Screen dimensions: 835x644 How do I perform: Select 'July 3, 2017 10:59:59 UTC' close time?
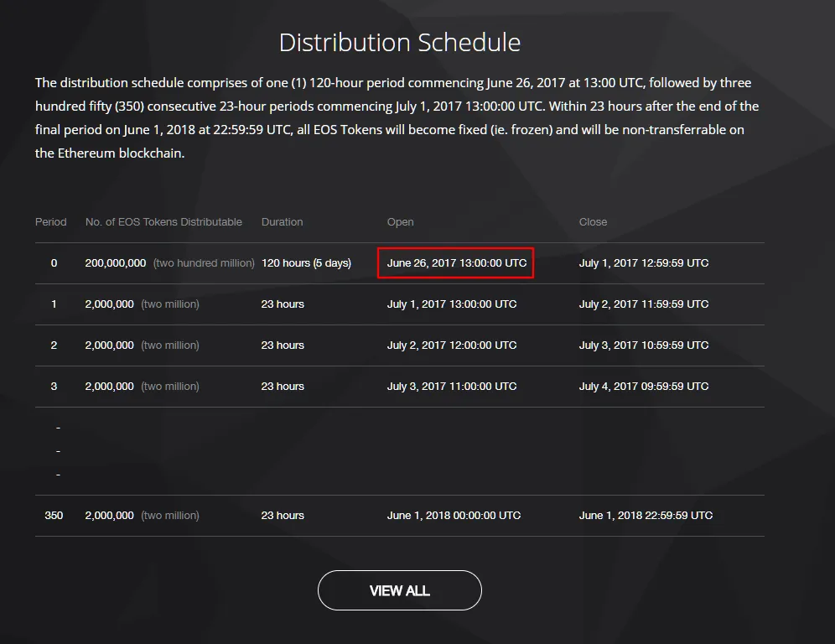point(643,345)
